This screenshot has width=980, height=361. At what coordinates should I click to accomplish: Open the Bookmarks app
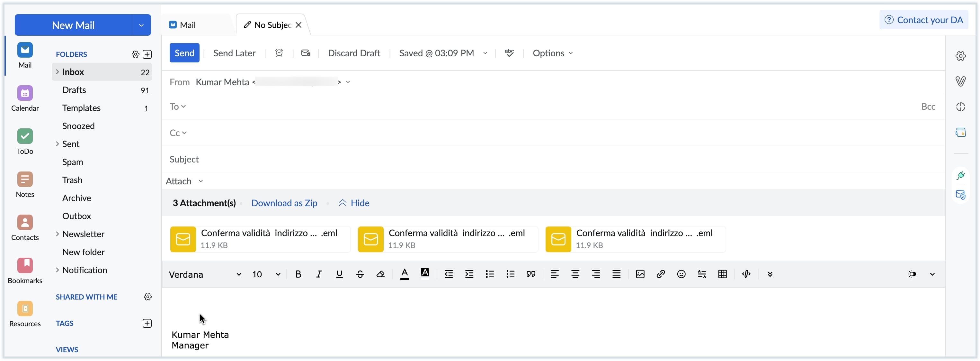tap(25, 271)
